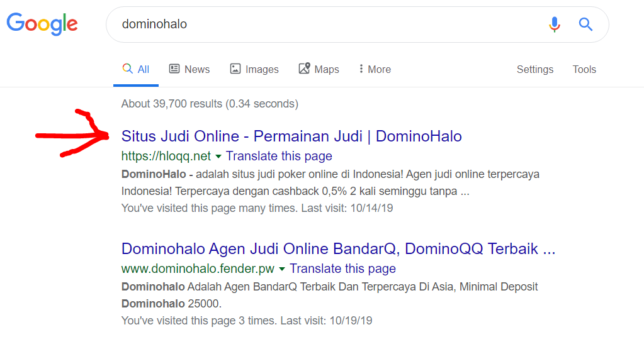Click text 'Last visit: 10/14/19'

coord(347,208)
